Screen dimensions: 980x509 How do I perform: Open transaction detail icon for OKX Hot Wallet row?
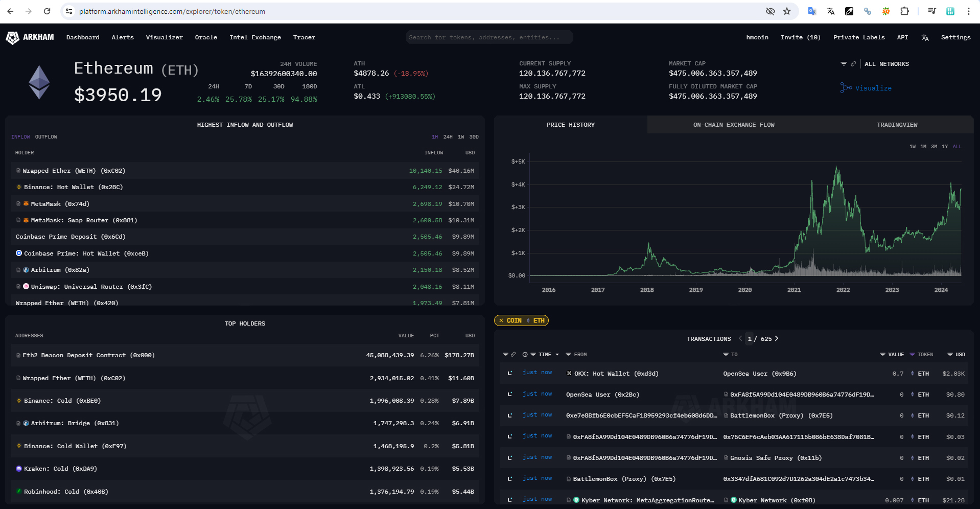[510, 374]
